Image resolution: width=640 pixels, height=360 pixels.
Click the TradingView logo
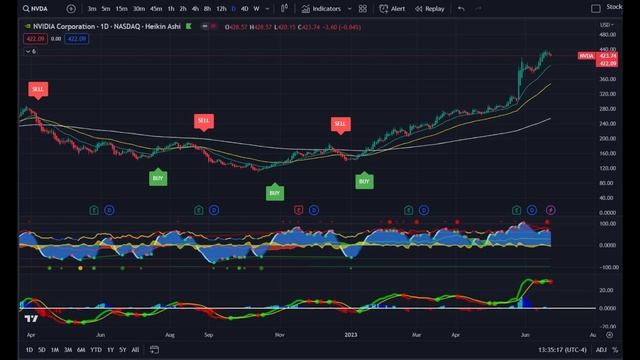(x=31, y=318)
